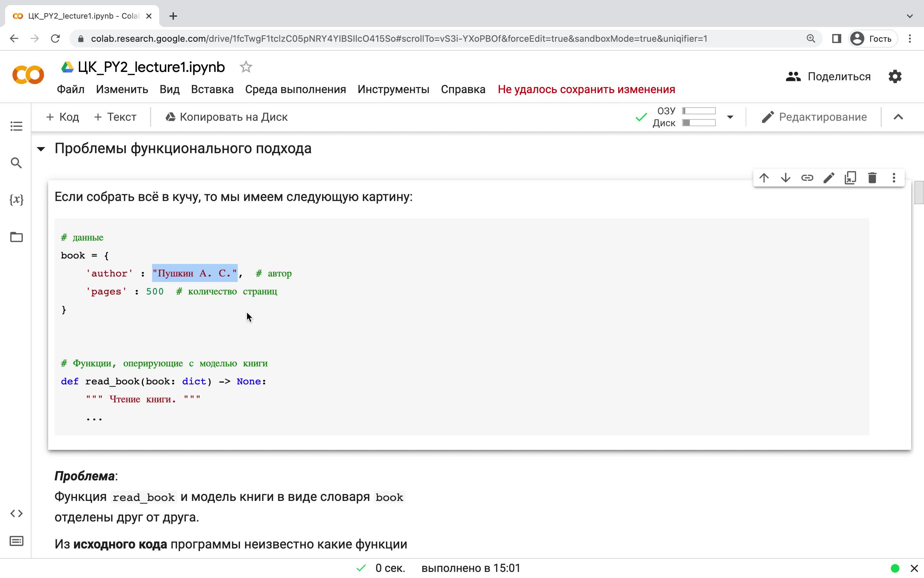Open a new browser tab
Image resolution: width=924 pixels, height=578 pixels.
coord(173,16)
